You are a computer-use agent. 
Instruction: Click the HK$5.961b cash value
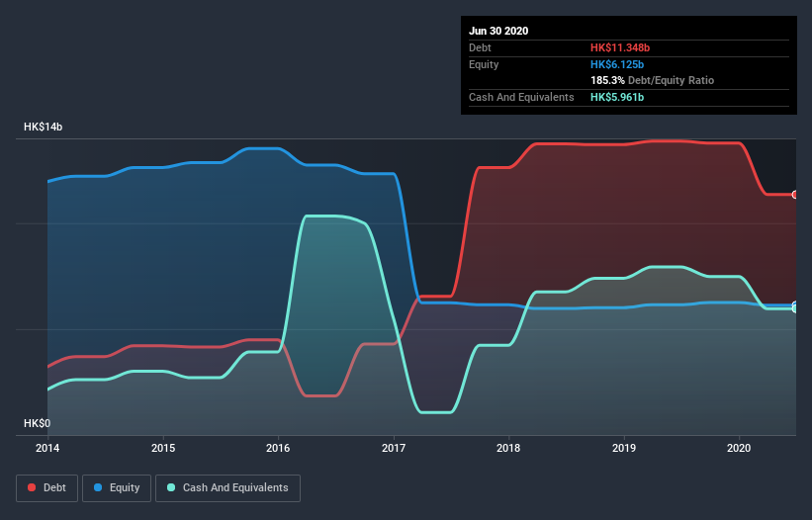click(617, 97)
